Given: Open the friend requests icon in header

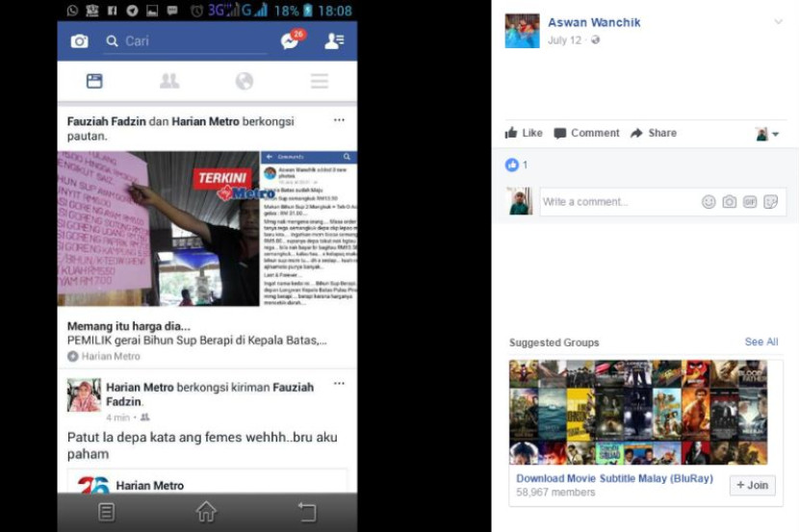Looking at the screenshot, I should pyautogui.click(x=333, y=41).
